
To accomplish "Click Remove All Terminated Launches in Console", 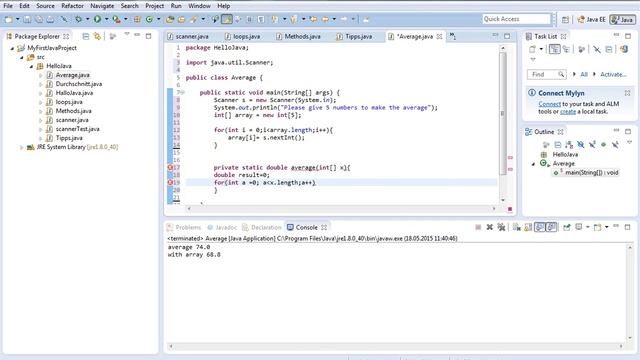I will pos(501,227).
